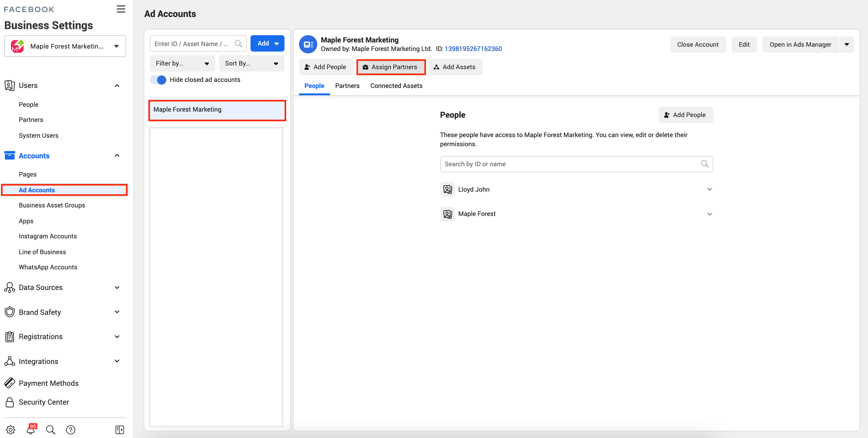This screenshot has width=868, height=438.
Task: Switch to the Connected Assets tab
Action: pos(396,86)
